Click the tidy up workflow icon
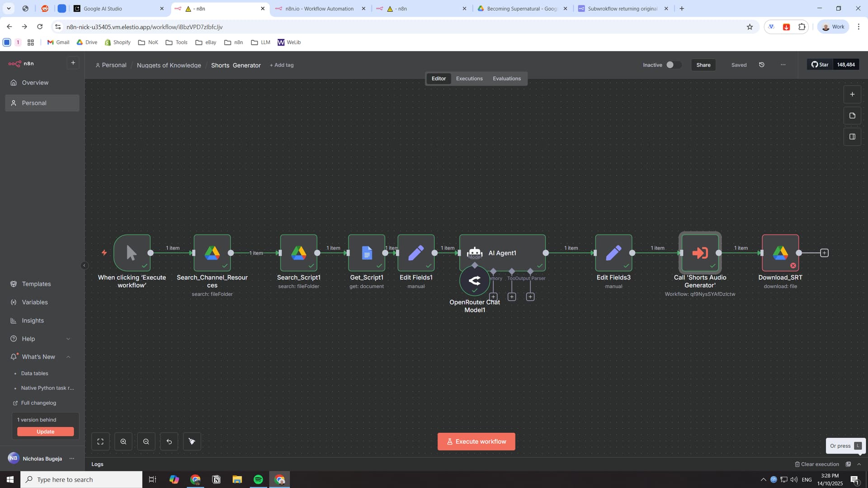 click(192, 441)
